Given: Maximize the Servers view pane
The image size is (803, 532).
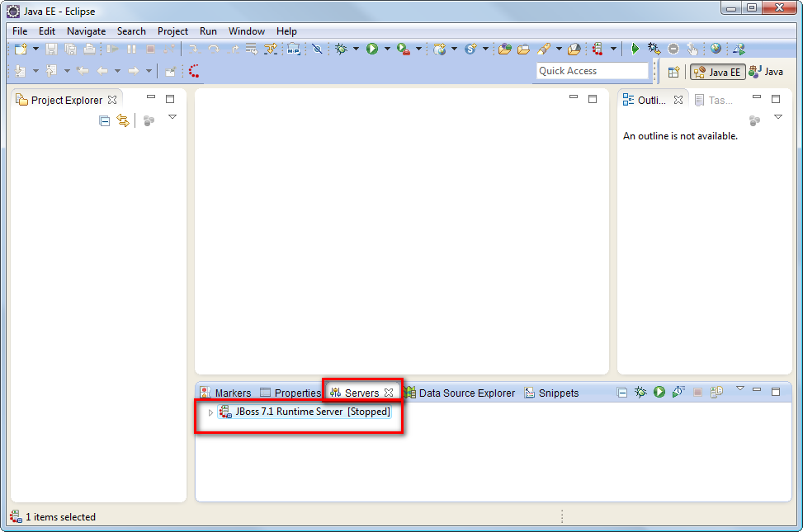Looking at the screenshot, I should coord(776,392).
